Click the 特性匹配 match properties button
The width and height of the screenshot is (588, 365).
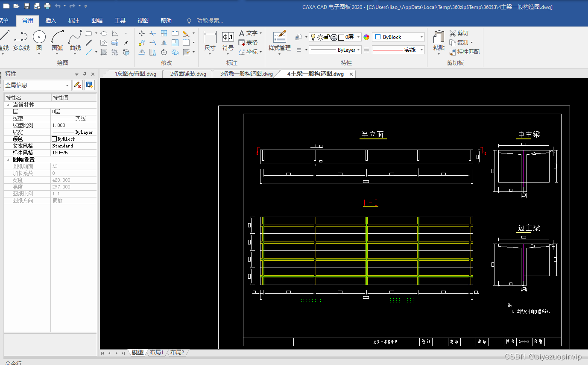point(465,52)
